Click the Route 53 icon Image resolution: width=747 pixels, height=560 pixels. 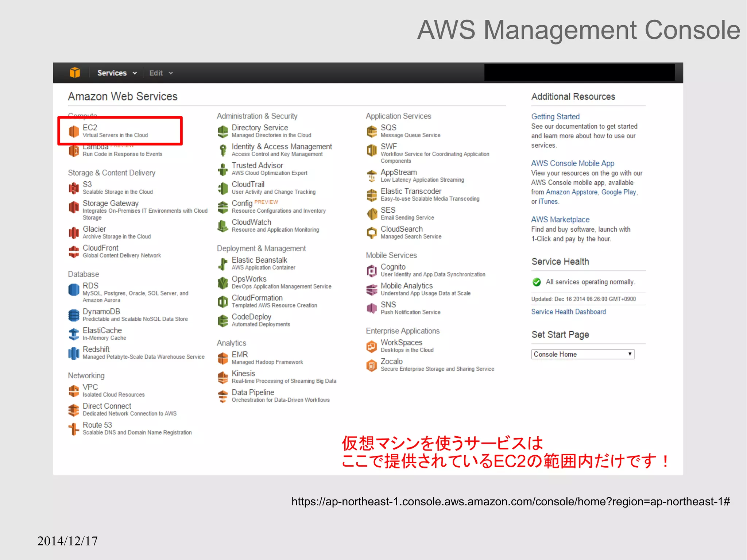[x=74, y=429]
